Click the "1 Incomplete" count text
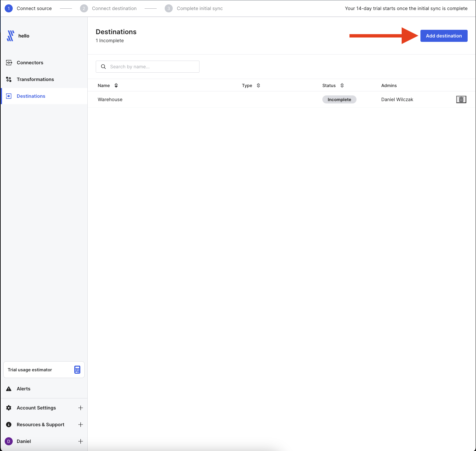Screen dimensions: 476x451 click(110, 41)
